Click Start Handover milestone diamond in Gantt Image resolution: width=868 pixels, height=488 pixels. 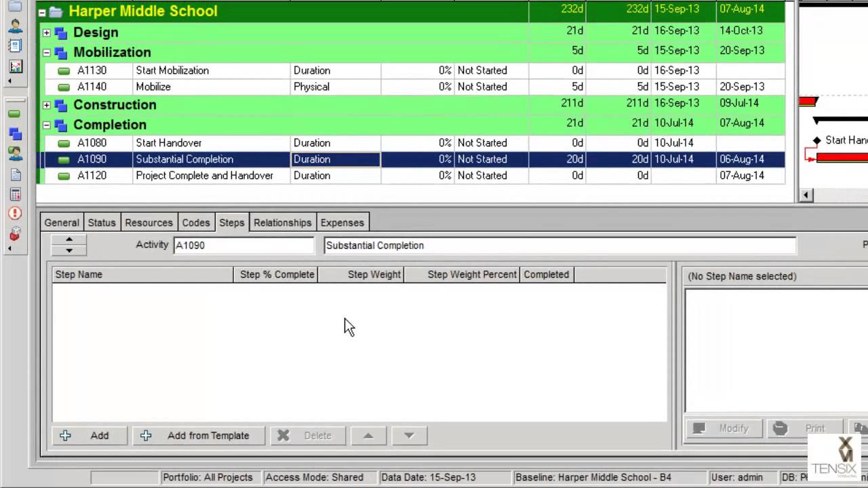tap(816, 140)
